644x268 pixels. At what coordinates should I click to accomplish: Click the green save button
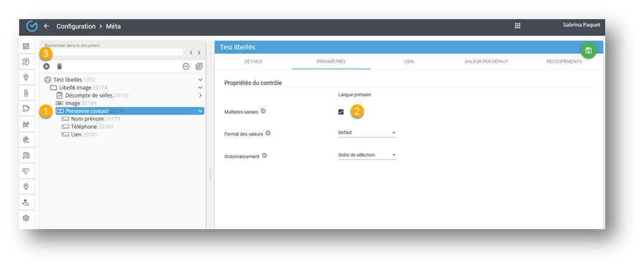(x=588, y=50)
